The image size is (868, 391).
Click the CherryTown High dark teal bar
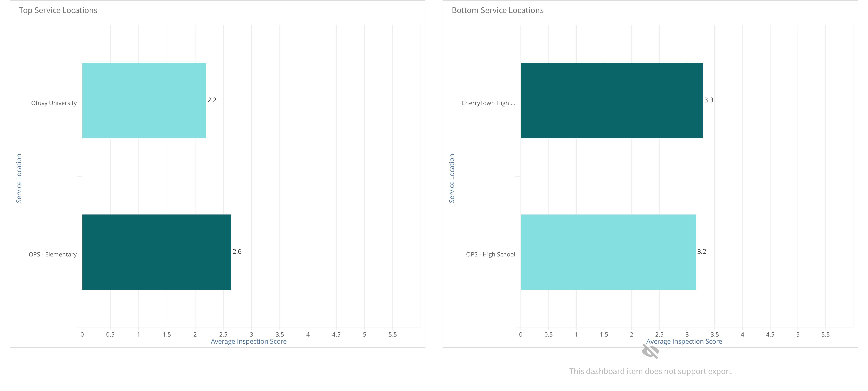(x=612, y=101)
